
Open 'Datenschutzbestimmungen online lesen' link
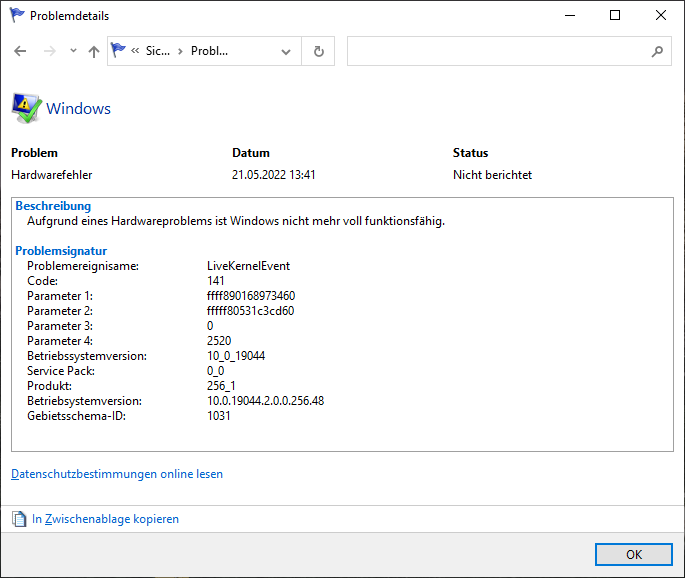pyautogui.click(x=117, y=474)
